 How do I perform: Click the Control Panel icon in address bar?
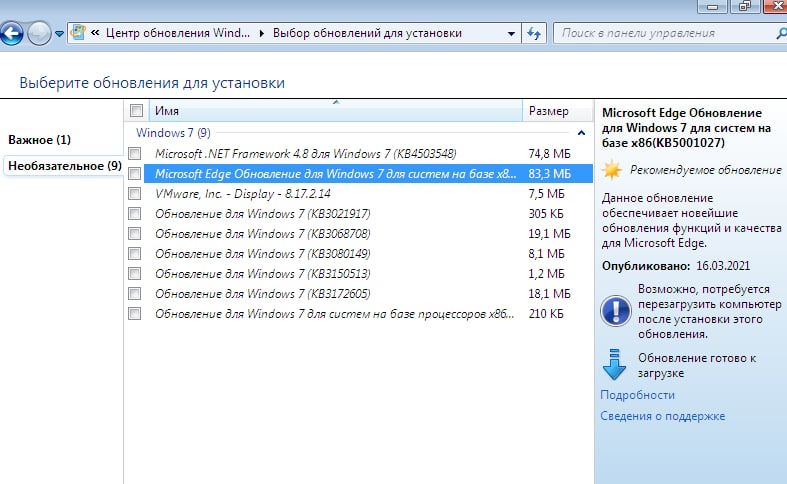[x=77, y=33]
